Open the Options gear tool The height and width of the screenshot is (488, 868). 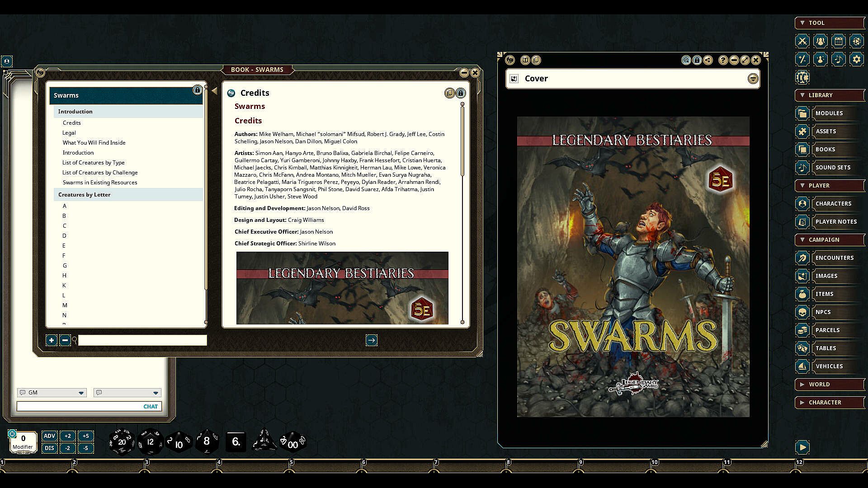click(x=856, y=59)
